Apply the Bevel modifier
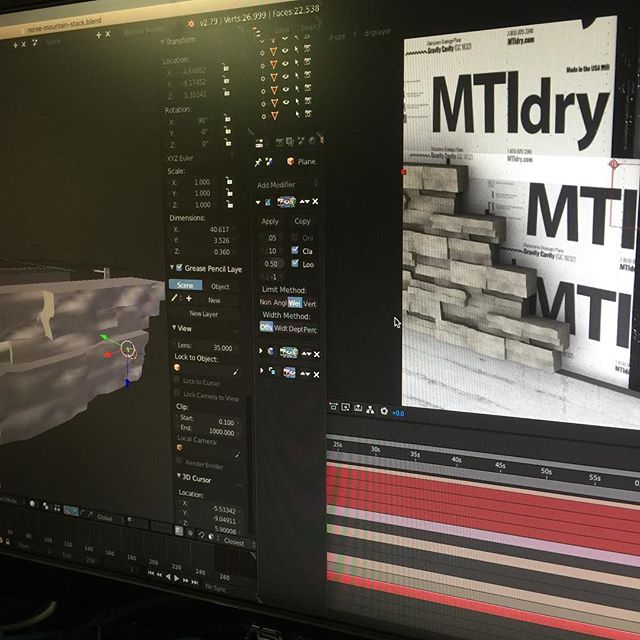This screenshot has height=640, width=640. [x=270, y=221]
